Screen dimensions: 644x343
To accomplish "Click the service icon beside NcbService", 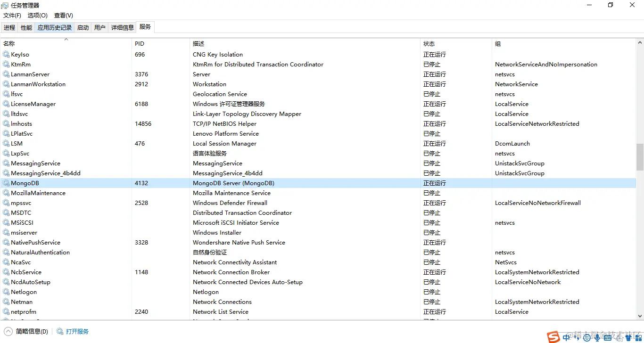I will (x=6, y=272).
